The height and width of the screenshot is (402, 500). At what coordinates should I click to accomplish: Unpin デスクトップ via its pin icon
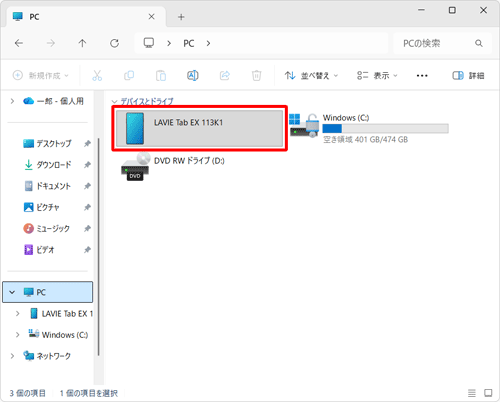87,144
